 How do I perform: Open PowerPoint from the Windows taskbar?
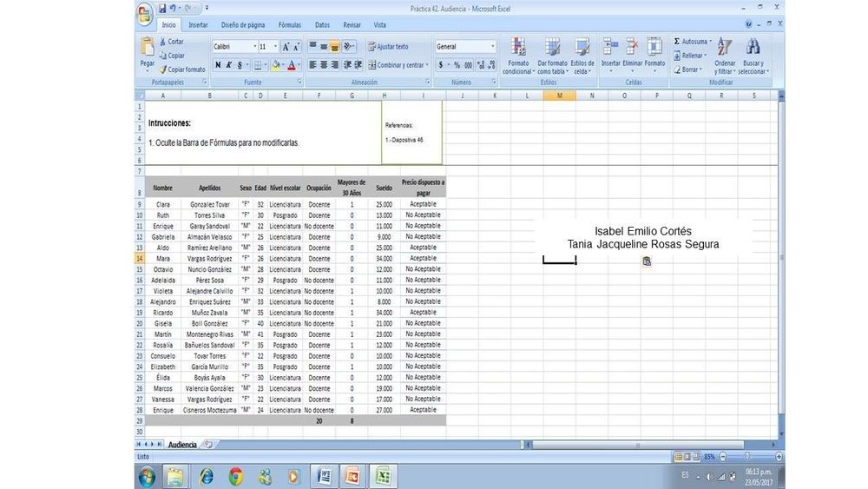tap(352, 476)
